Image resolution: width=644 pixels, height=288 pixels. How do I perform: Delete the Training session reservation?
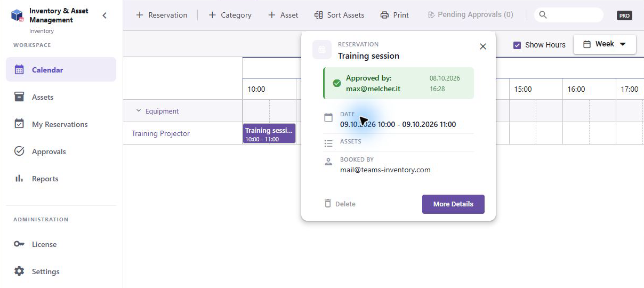pos(340,204)
